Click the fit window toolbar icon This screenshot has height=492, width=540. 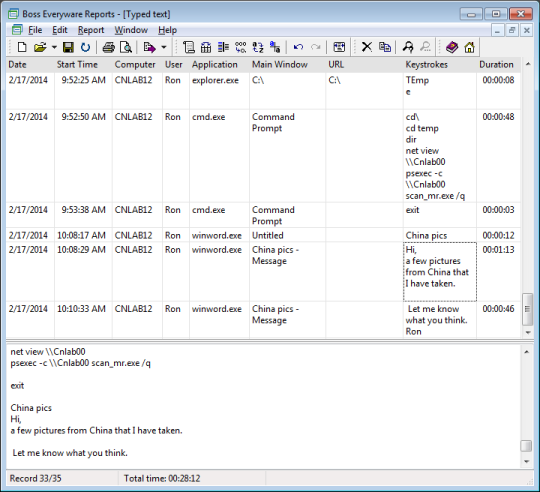pos(339,47)
